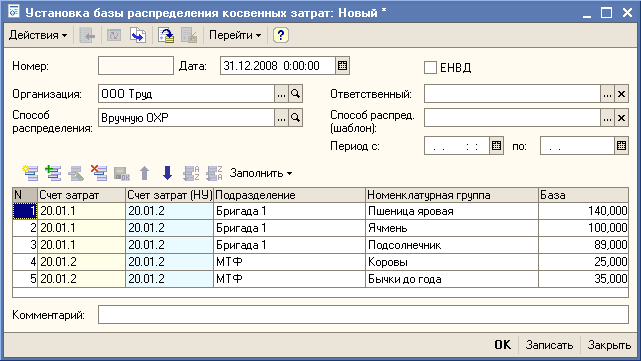Delete the current table row

(99, 173)
